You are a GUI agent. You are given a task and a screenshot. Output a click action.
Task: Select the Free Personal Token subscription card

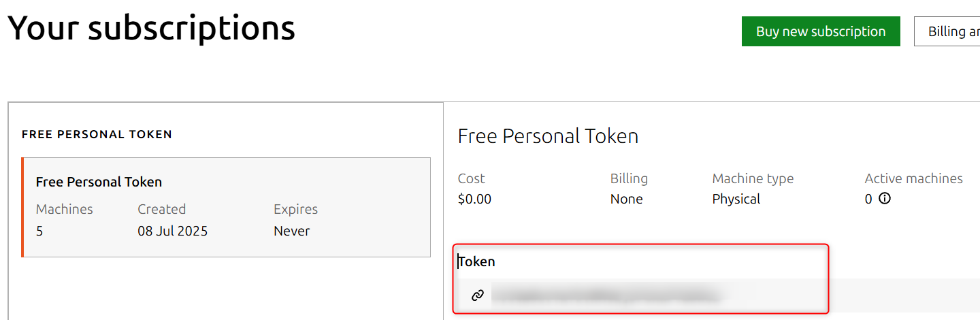coord(226,208)
